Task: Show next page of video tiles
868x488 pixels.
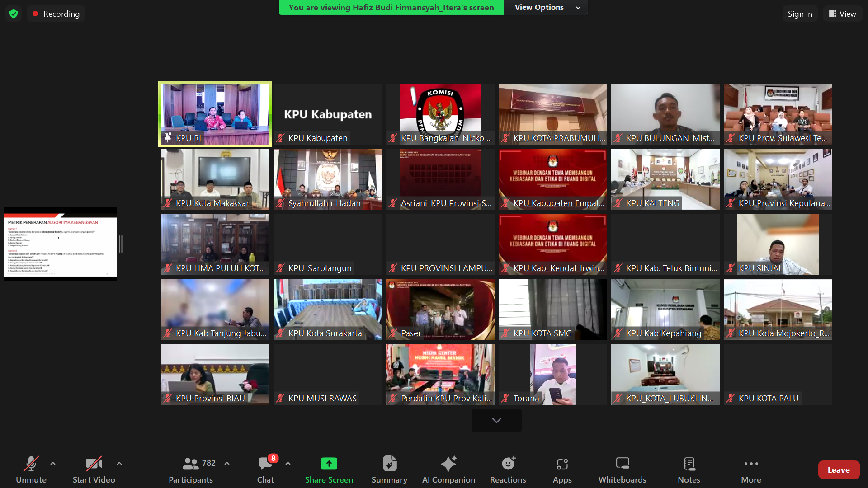Action: pos(496,420)
